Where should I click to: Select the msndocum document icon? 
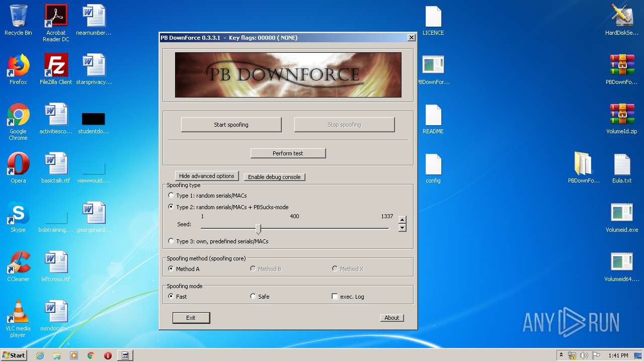56,316
